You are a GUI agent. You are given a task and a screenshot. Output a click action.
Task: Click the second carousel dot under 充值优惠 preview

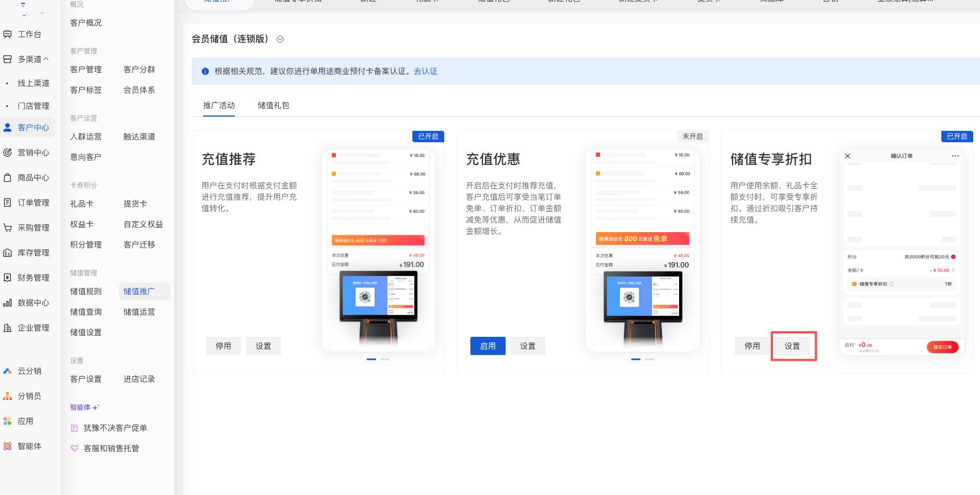click(650, 359)
